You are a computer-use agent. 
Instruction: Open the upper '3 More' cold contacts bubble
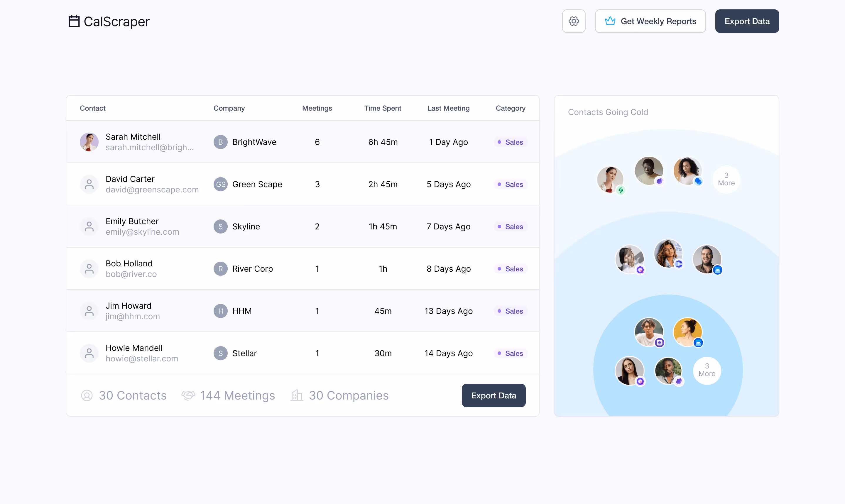coord(726,179)
